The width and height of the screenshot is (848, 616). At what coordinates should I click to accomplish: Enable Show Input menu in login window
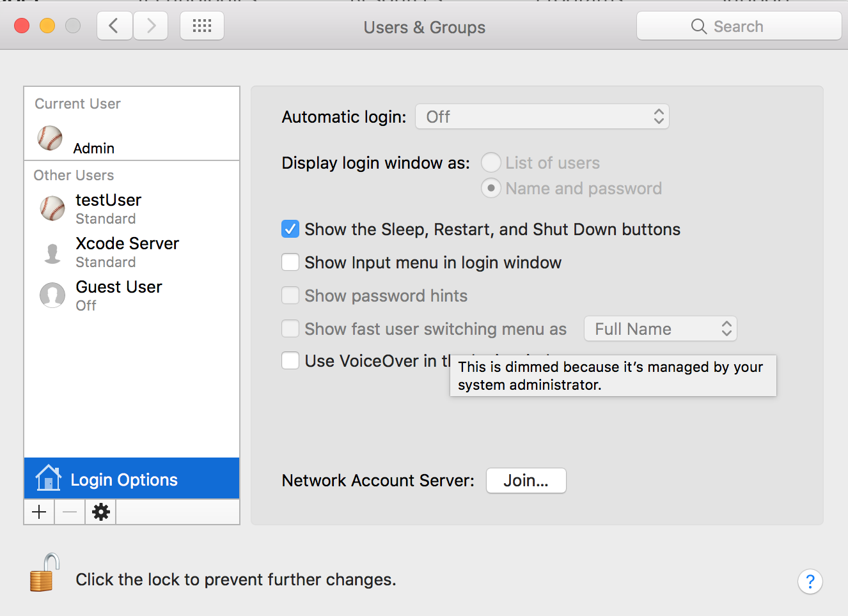[290, 262]
